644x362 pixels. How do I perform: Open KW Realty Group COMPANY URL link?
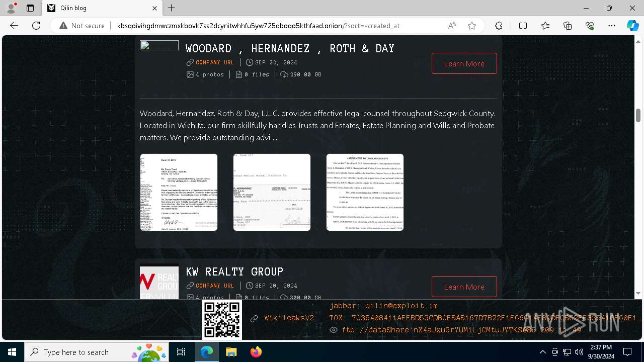[x=215, y=286]
